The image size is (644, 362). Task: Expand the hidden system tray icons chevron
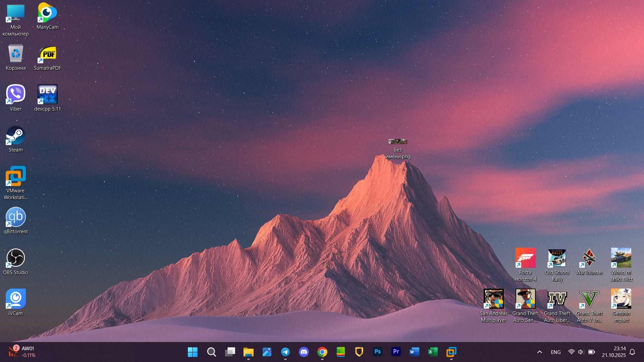539,352
